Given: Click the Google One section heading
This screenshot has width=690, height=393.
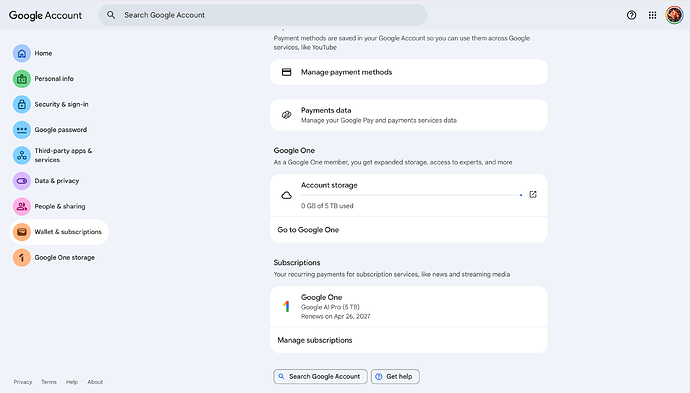Looking at the screenshot, I should [294, 151].
